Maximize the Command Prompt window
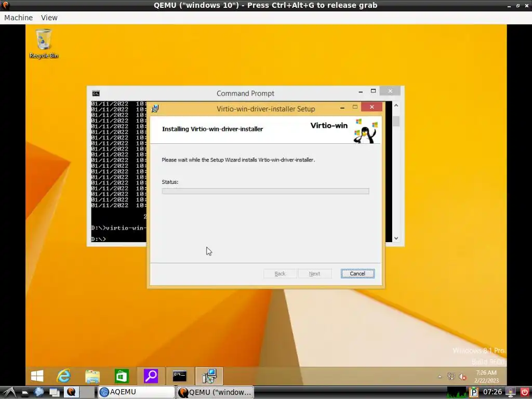The width and height of the screenshot is (532, 399). point(373,91)
